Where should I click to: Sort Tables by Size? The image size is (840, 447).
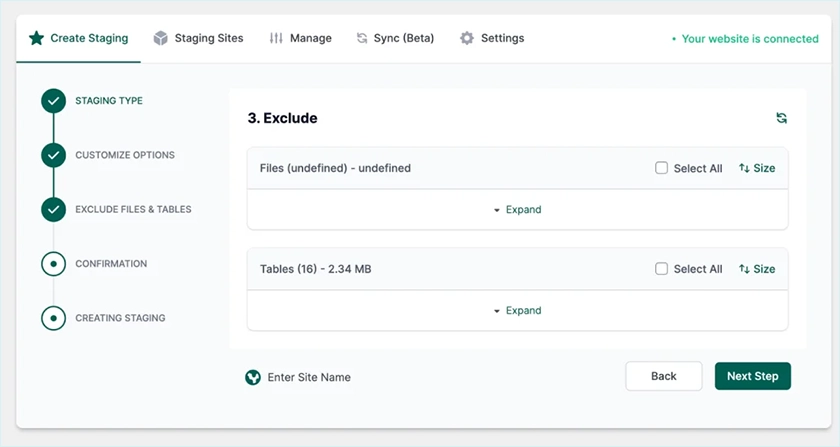tap(757, 269)
